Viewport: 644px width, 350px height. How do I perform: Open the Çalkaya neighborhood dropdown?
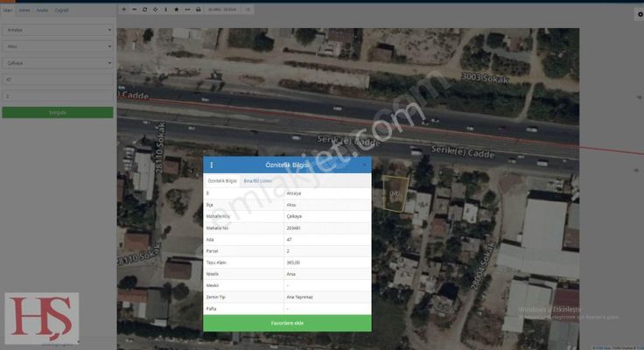point(58,63)
